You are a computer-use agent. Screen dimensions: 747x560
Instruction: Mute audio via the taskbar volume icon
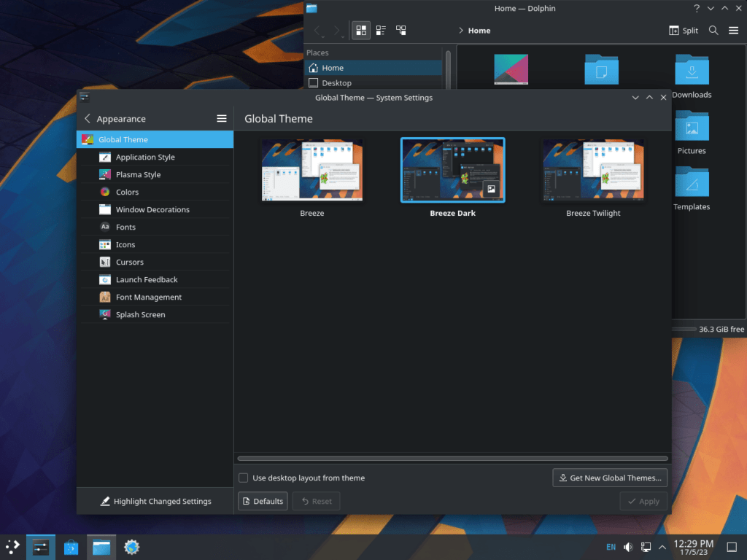pos(627,547)
